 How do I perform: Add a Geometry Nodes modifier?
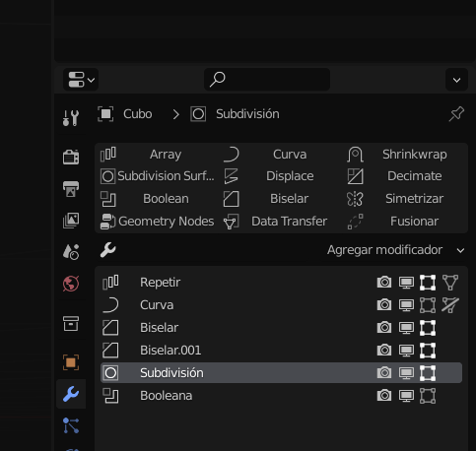[x=157, y=222]
